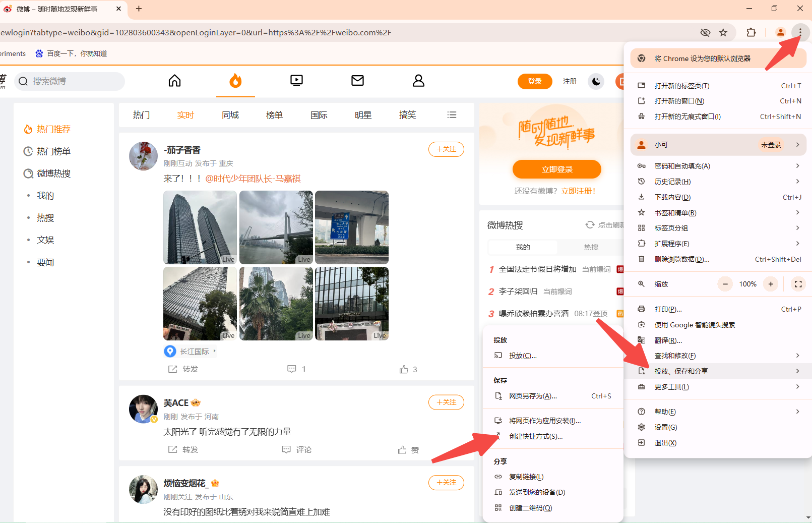
Task: Follow 烦恼变烟花_ with +关注 button
Action: pos(446,483)
